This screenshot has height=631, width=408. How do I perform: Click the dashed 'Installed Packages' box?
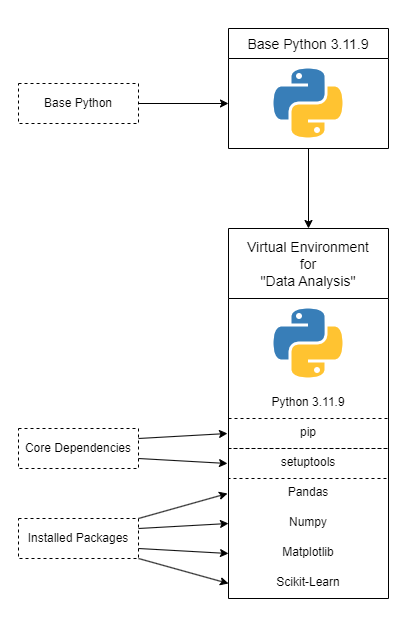[78, 538]
